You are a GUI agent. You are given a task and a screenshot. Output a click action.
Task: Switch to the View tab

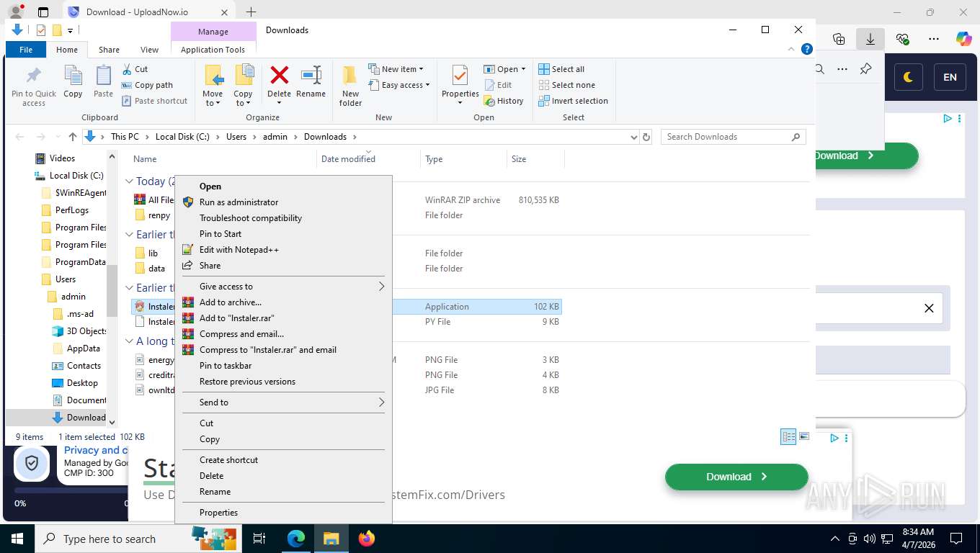pos(149,50)
